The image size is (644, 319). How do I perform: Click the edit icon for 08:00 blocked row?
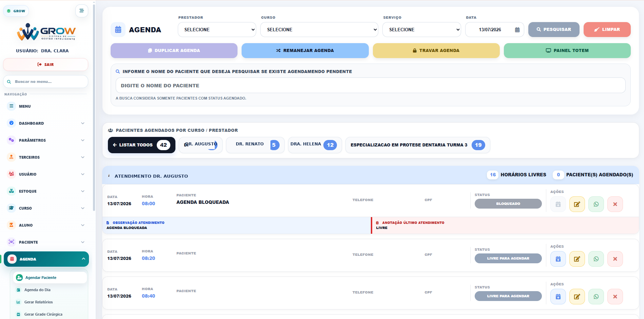577,204
